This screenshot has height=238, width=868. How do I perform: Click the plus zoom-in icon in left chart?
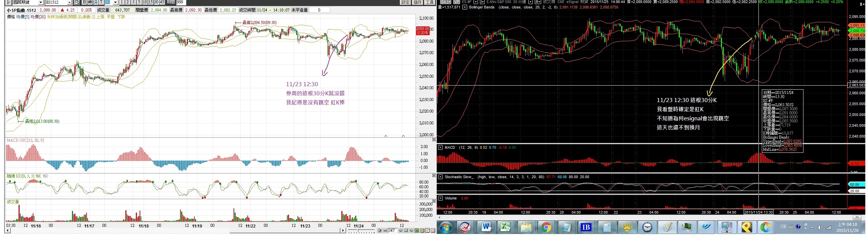point(380,231)
